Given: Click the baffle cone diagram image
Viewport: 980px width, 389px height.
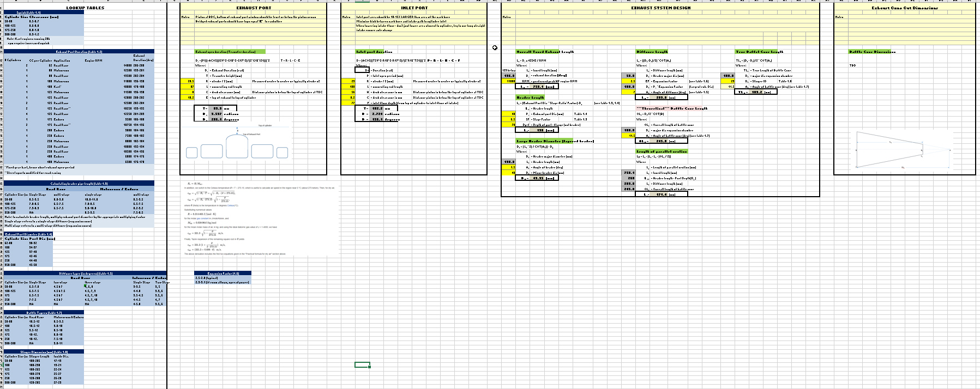Looking at the screenshot, I should pos(904,150).
